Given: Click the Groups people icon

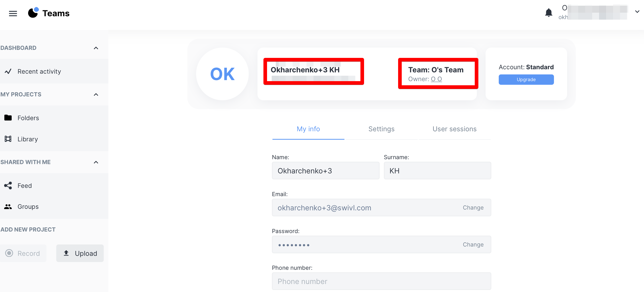Looking at the screenshot, I should (8, 207).
